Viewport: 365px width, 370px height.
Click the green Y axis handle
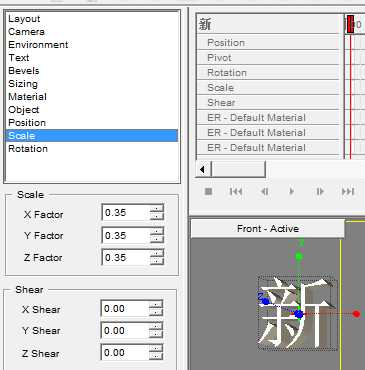coord(299,256)
